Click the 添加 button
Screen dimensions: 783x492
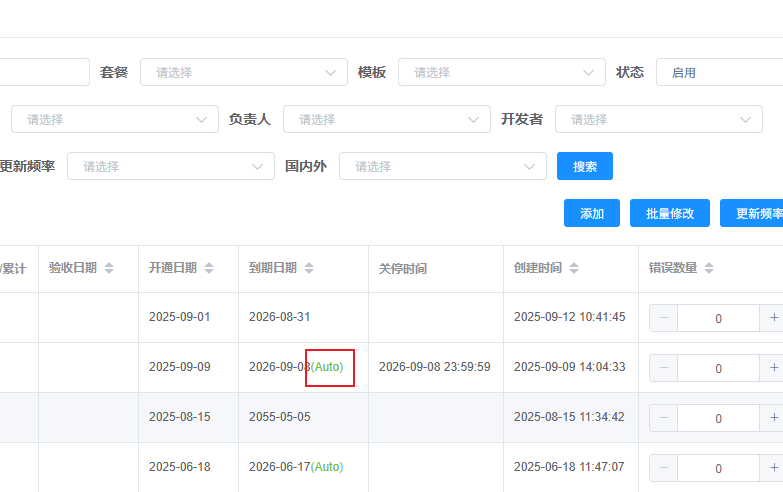(592, 213)
